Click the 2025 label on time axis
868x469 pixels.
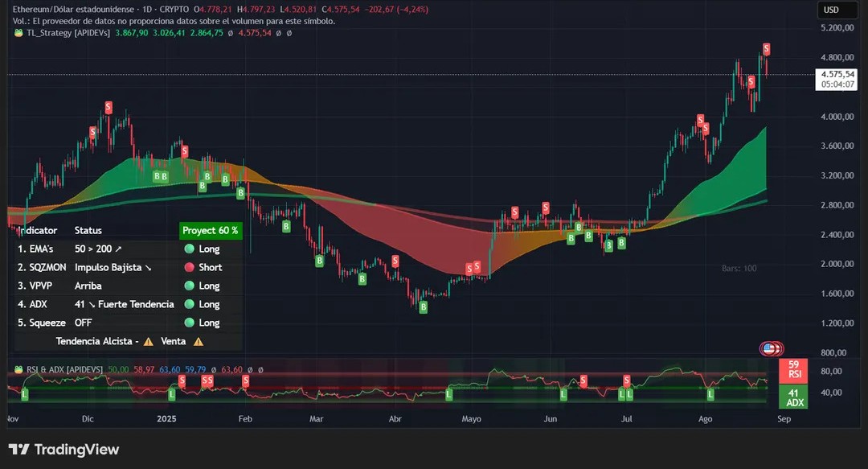[166, 419]
